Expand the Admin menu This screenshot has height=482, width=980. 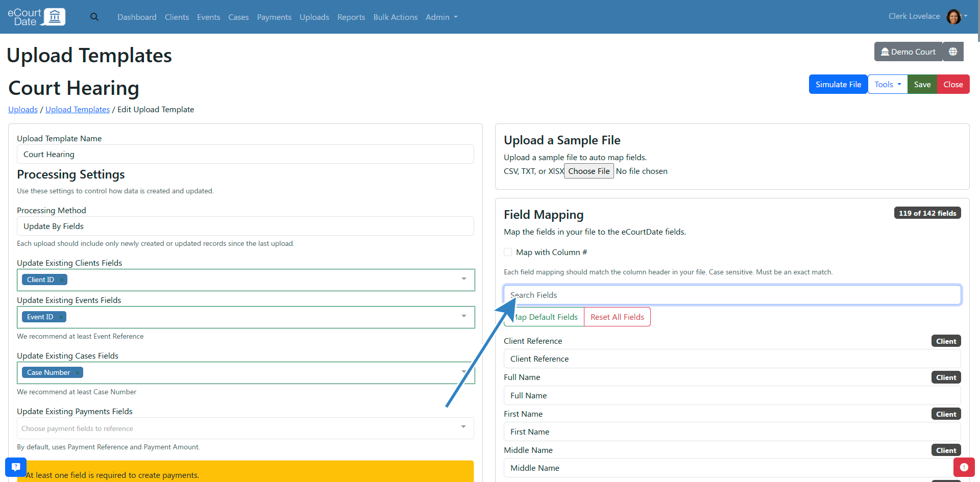(x=442, y=17)
